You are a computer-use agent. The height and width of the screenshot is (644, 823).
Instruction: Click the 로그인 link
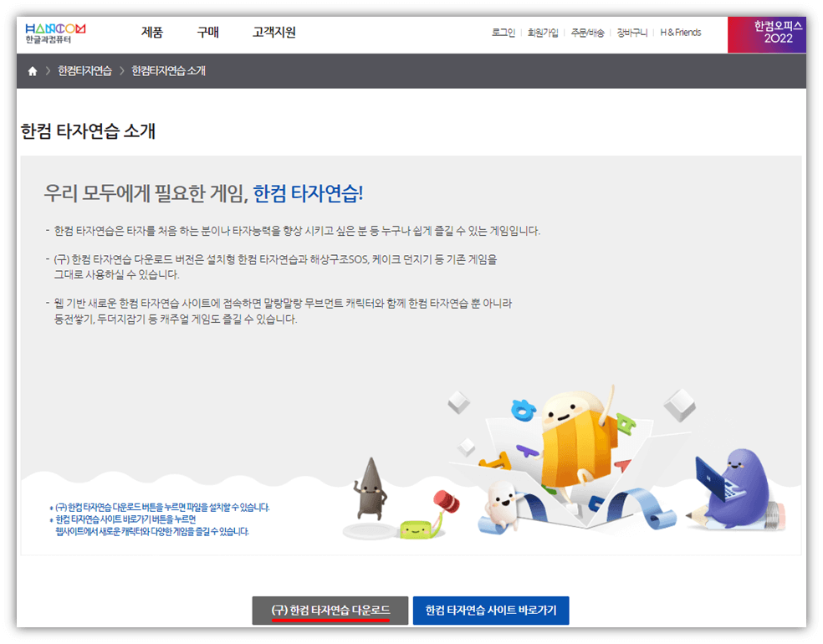pos(504,33)
